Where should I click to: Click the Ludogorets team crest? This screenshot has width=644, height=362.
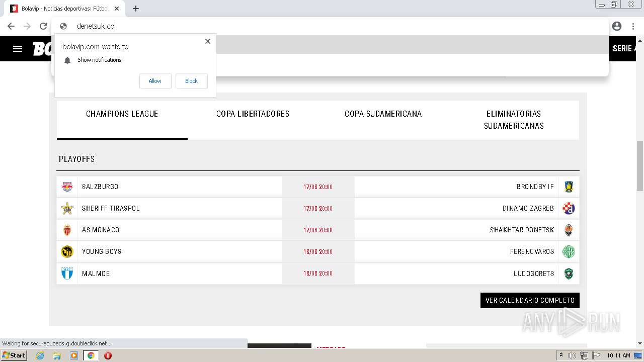click(x=569, y=274)
